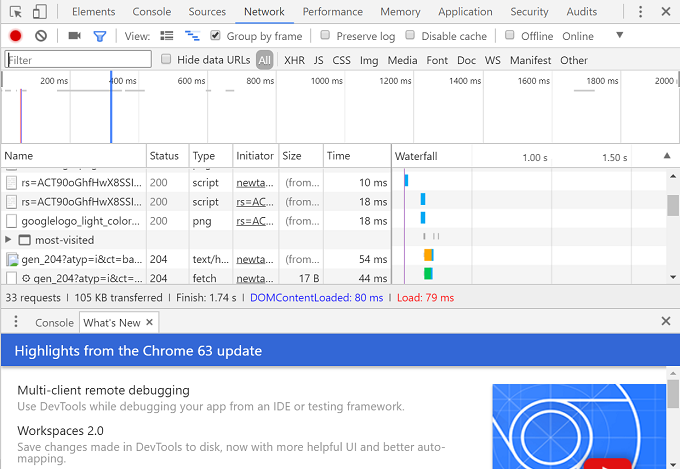Image resolution: width=680 pixels, height=469 pixels.
Task: Click the fetch gen_204 row icon
Action: click(11, 278)
